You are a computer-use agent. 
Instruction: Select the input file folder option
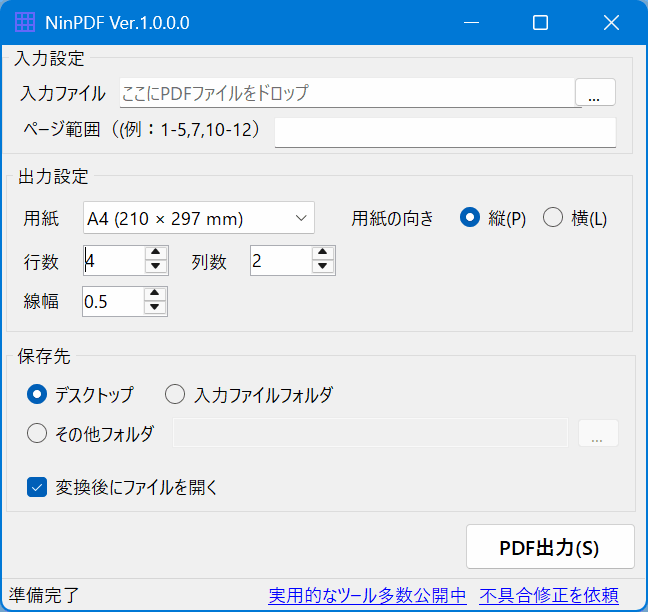pyautogui.click(x=175, y=395)
